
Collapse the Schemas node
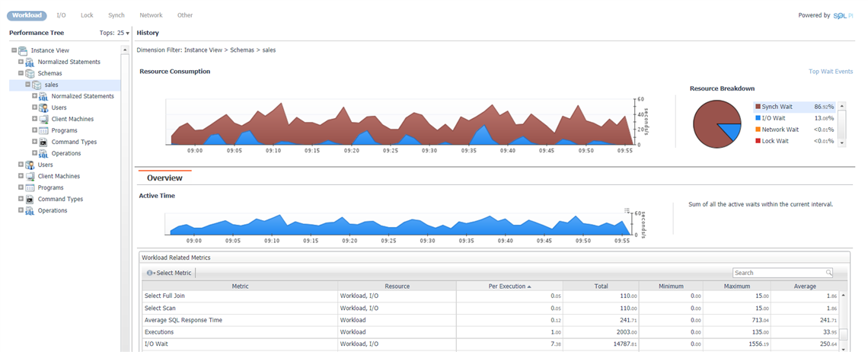[21, 72]
